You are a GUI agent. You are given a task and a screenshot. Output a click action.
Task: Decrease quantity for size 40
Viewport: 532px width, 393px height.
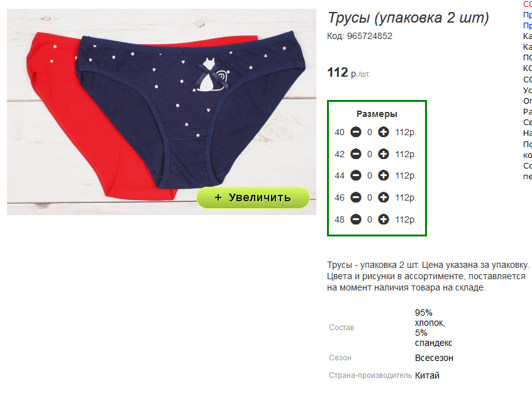coord(355,132)
